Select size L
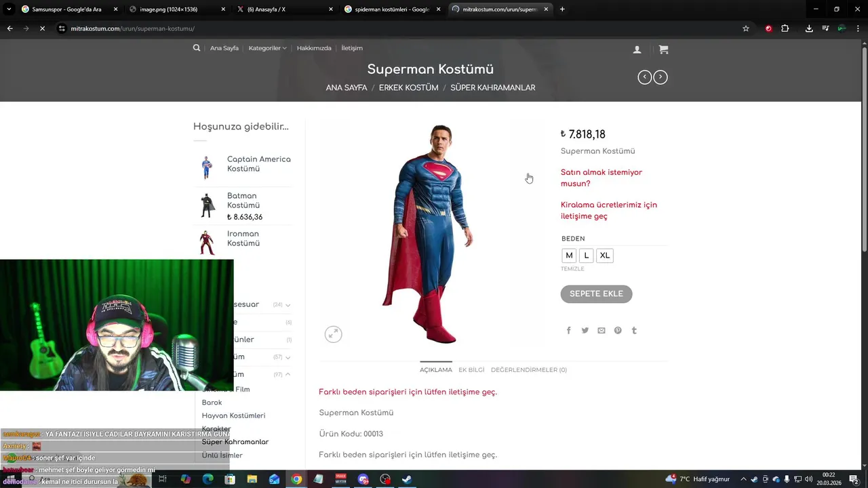The width and height of the screenshot is (868, 488). point(587,256)
